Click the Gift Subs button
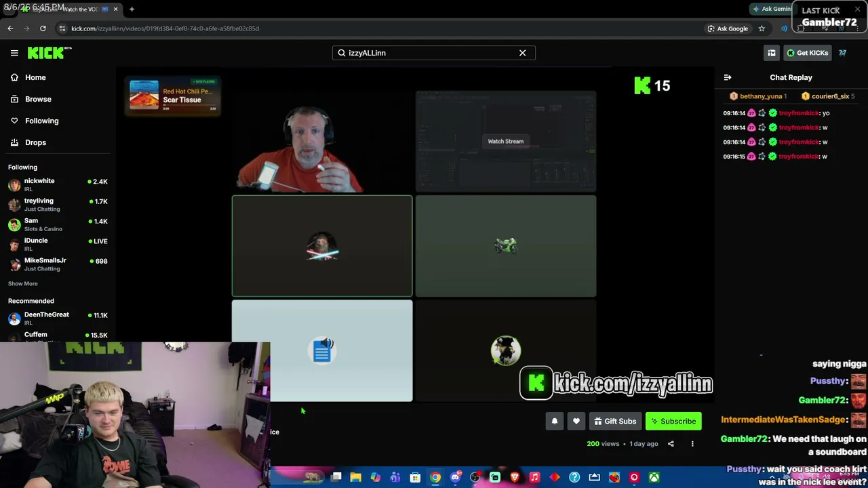The image size is (868, 488). [x=615, y=422]
